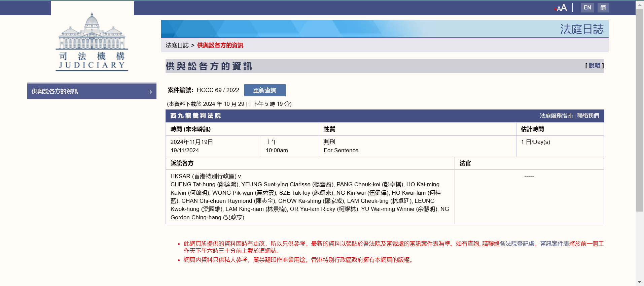Switch language to English with EN button
644x286 pixels.
587,7
